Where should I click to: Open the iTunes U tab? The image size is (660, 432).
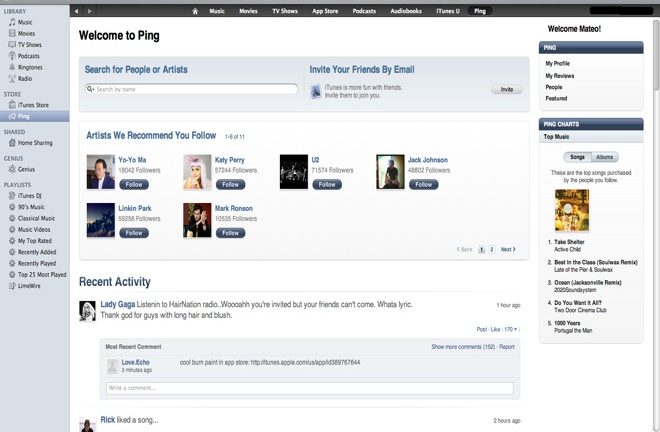[x=448, y=11]
